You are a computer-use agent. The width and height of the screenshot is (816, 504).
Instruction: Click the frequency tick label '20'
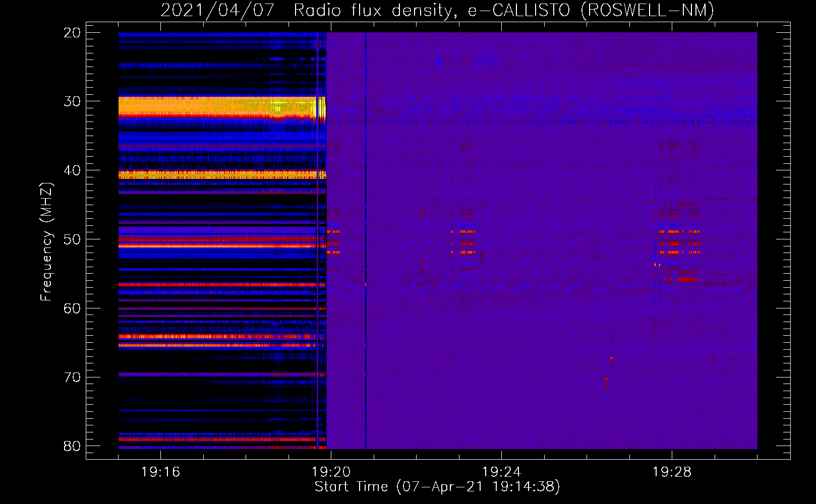pyautogui.click(x=72, y=33)
